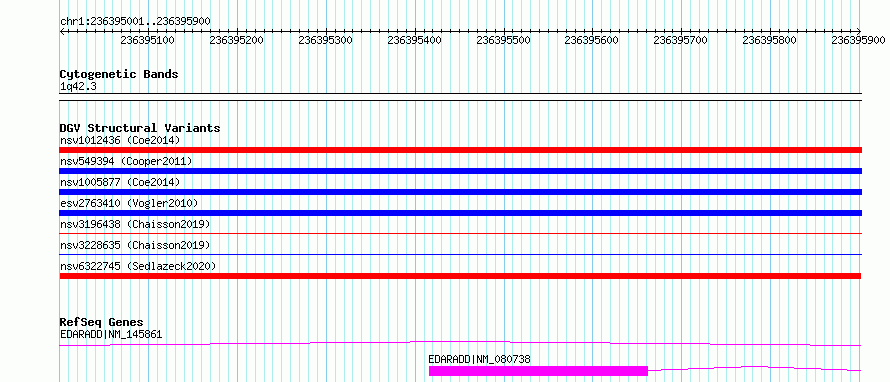Click ruler position 236395500
890x382 pixels.
click(503, 40)
